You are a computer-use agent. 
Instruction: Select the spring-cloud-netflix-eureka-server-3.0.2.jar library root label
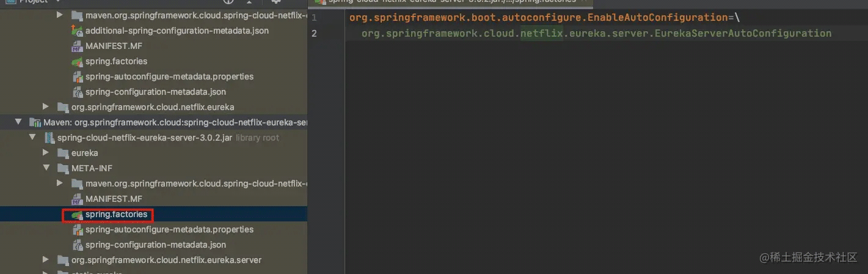click(168, 138)
